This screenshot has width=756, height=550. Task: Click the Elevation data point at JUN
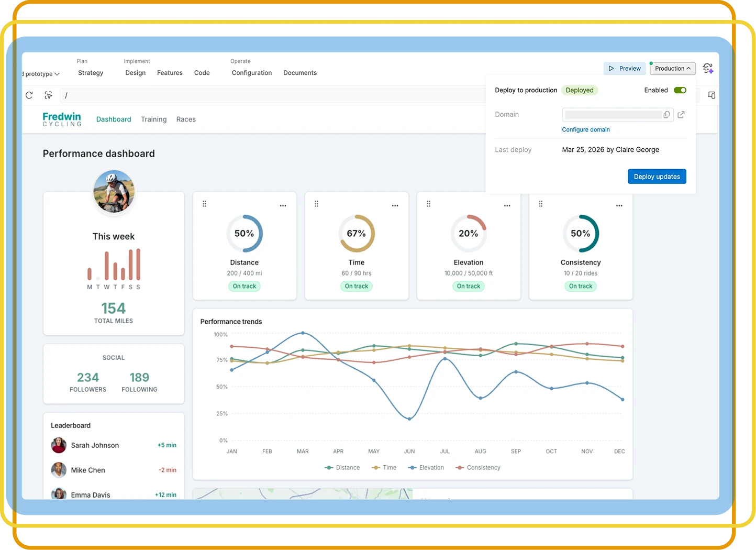(x=409, y=419)
